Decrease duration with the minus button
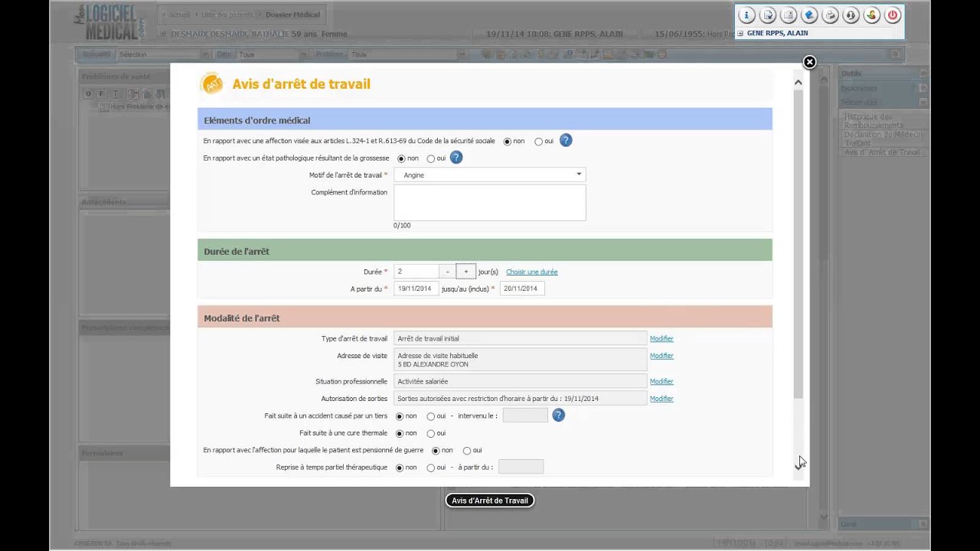The width and height of the screenshot is (980, 551). point(448,272)
